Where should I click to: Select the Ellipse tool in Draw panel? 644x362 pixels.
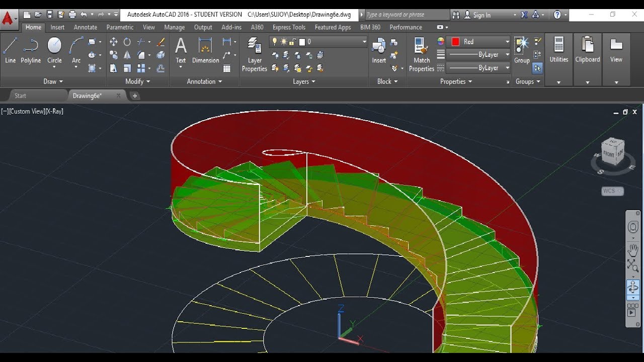[92, 55]
